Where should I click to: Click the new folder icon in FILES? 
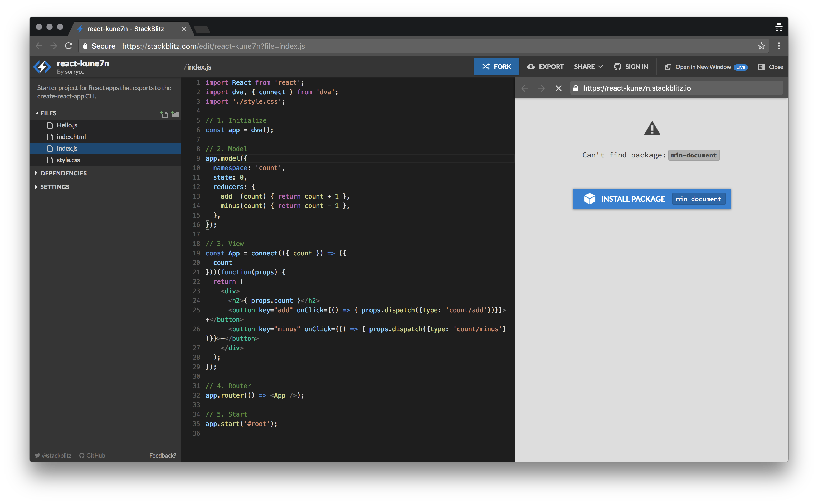point(175,114)
